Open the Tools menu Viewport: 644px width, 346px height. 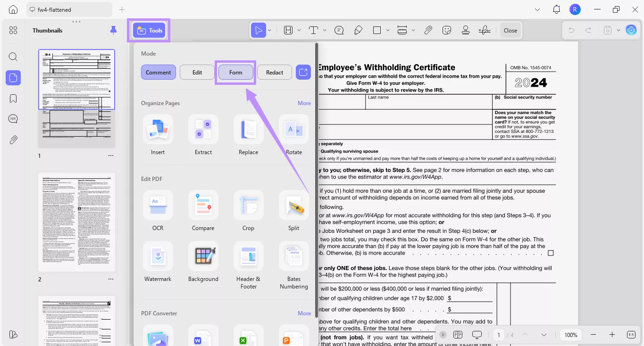[149, 30]
